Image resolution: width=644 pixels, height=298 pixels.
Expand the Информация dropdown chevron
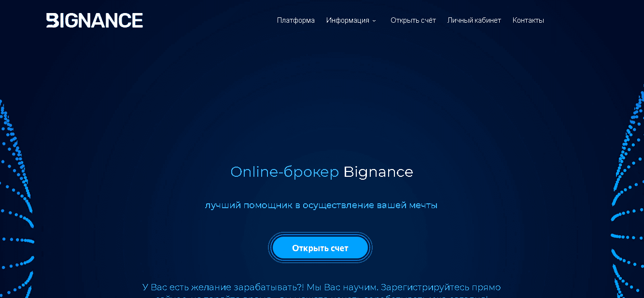point(374,21)
